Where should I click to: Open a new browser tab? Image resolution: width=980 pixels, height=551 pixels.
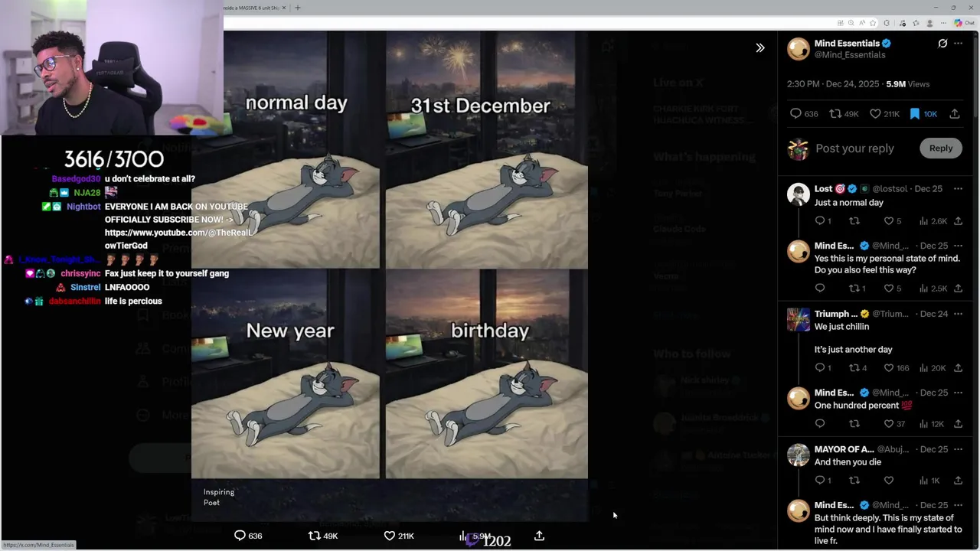[298, 8]
